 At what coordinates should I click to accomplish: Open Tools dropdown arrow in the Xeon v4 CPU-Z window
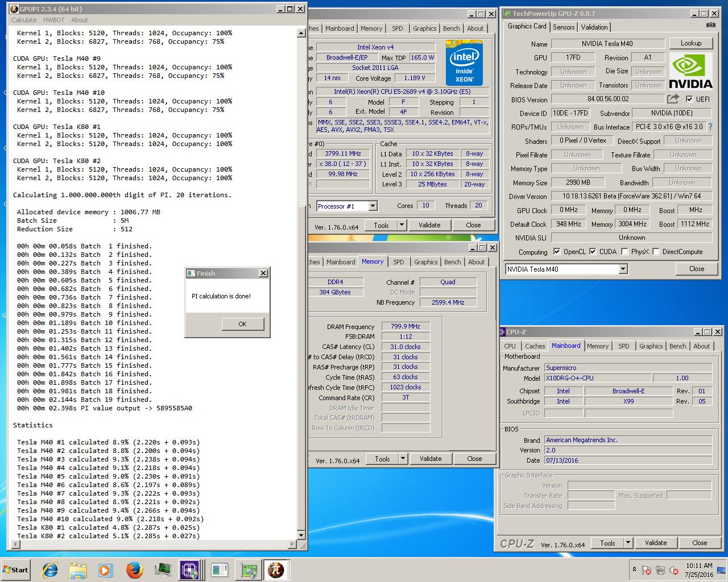(402, 225)
